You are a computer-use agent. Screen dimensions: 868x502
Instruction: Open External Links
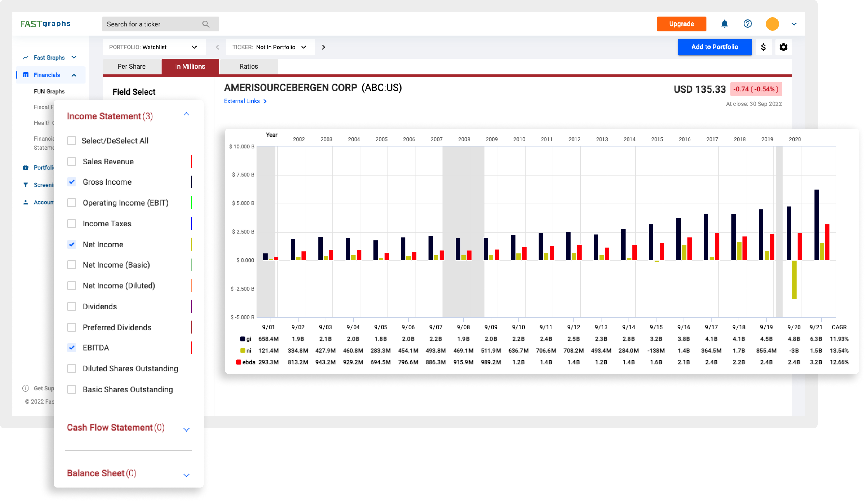tap(242, 101)
